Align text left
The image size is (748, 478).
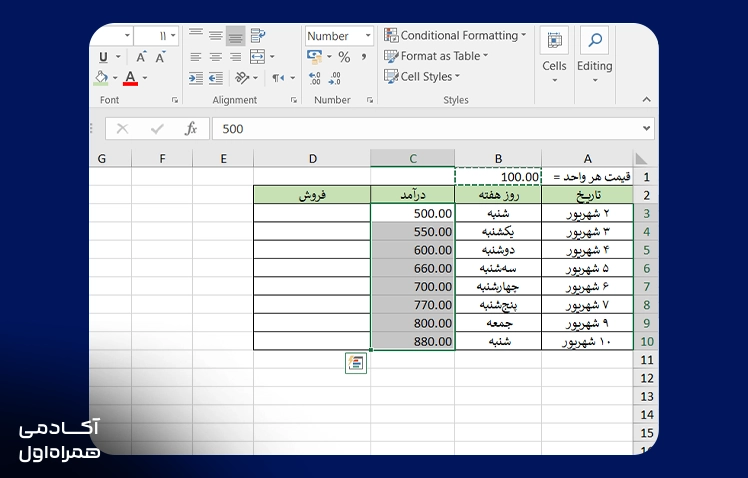196,57
